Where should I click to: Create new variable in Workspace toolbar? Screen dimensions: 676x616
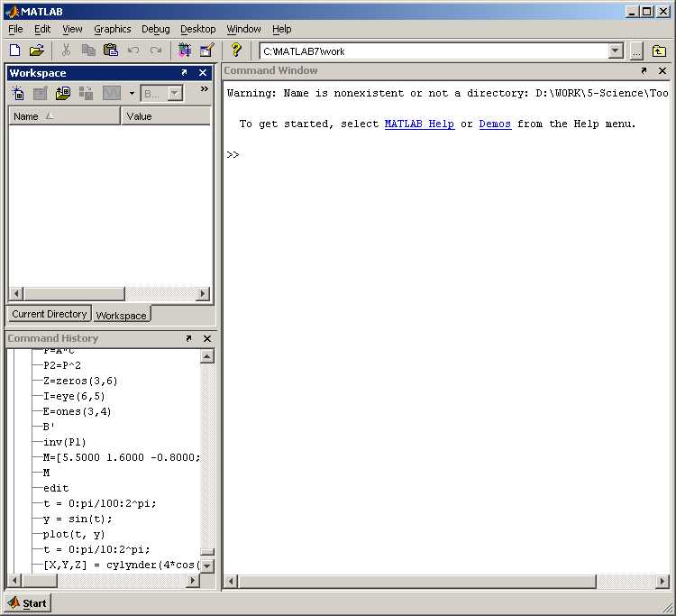point(18,93)
